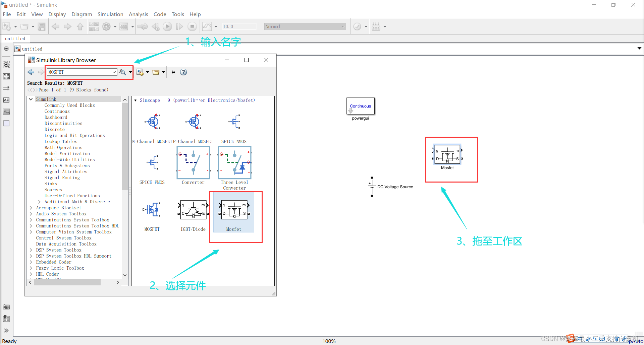The width and height of the screenshot is (644, 345).
Task: Switch to the untitled model tab
Action: tap(15, 39)
